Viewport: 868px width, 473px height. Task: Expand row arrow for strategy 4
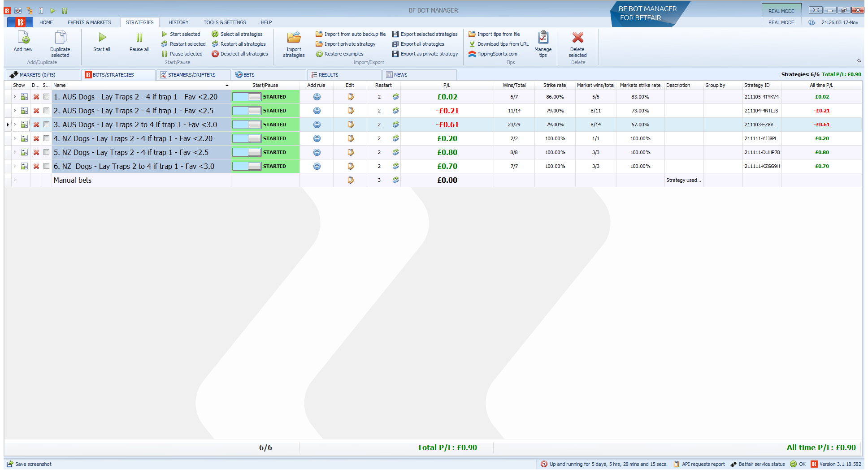tap(15, 138)
